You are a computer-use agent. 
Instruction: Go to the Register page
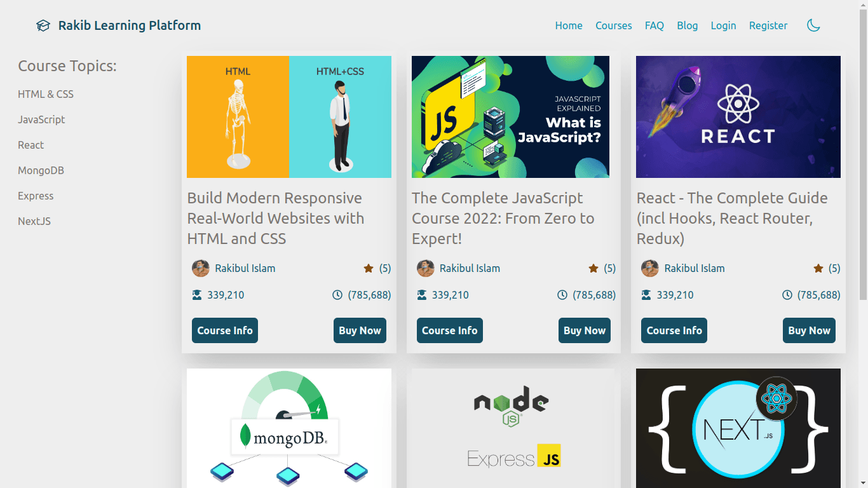click(x=768, y=25)
